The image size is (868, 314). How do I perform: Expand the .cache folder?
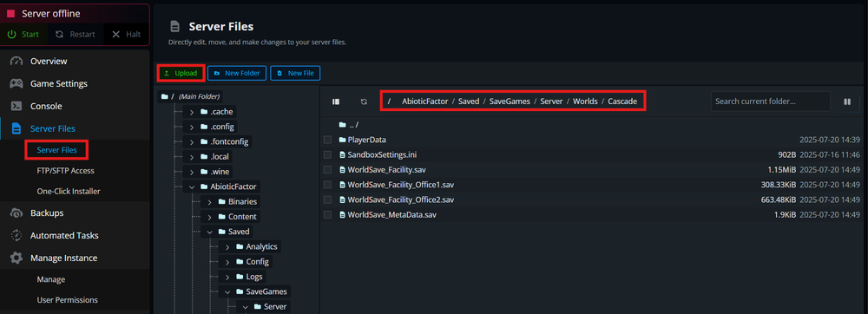192,112
